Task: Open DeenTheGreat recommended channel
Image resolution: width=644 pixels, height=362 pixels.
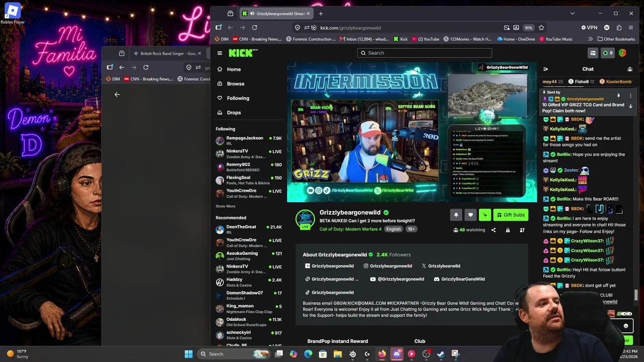Action: (249, 229)
